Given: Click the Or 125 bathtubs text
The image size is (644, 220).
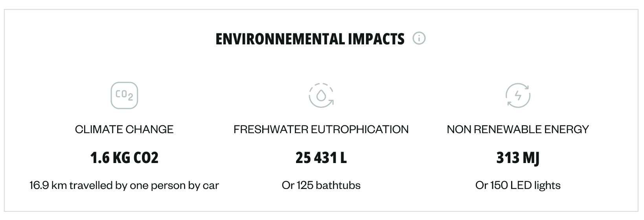Looking at the screenshot, I should [321, 185].
